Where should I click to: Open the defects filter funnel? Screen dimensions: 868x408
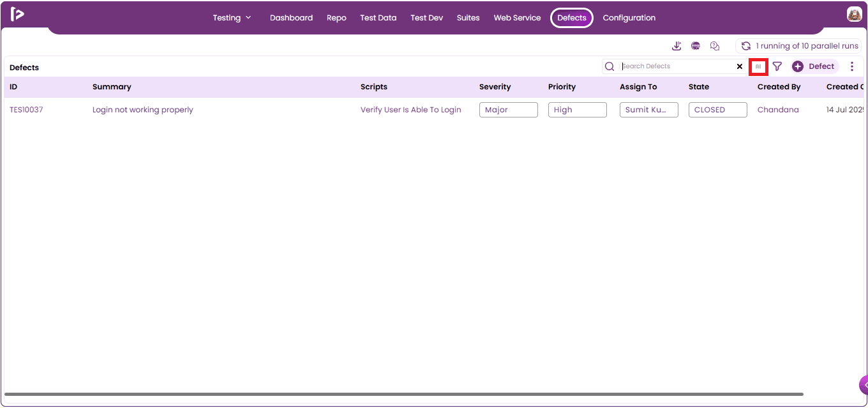777,66
